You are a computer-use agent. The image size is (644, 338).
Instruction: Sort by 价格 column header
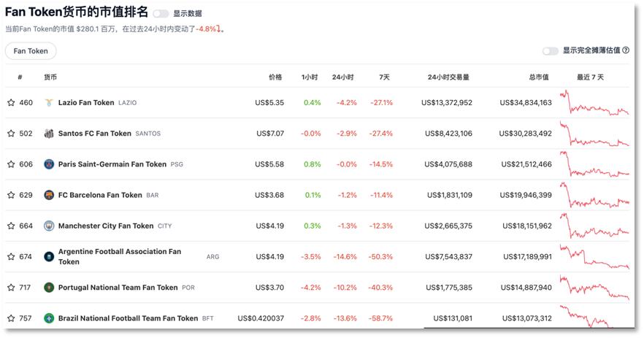275,77
